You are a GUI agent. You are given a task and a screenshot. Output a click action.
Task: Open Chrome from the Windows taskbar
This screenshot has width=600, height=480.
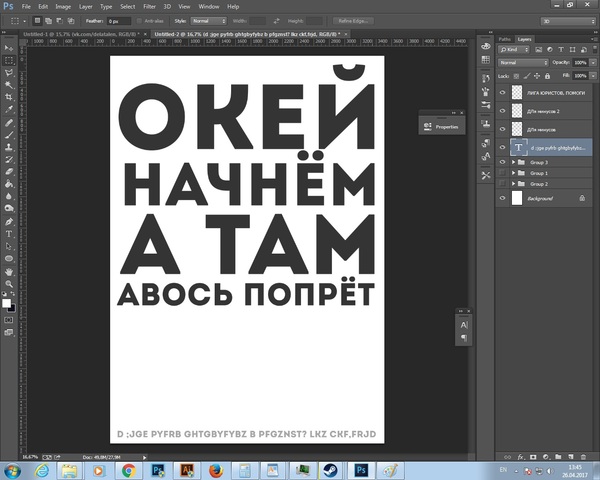point(129,468)
